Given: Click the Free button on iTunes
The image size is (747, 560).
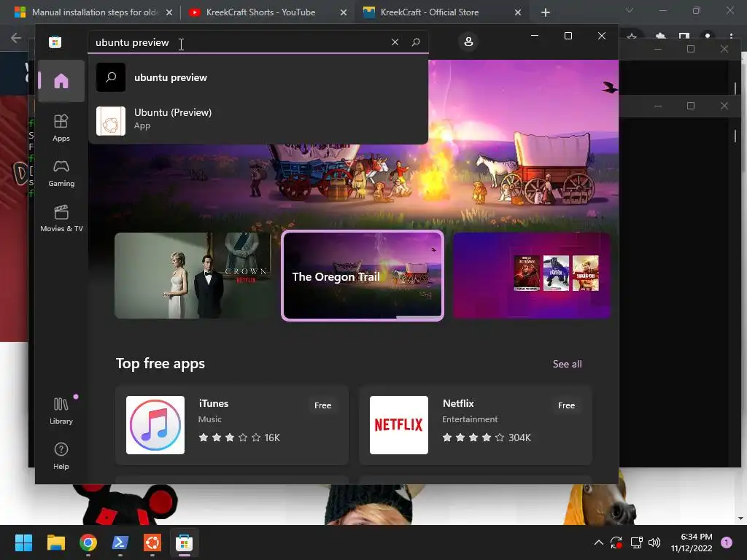Looking at the screenshot, I should click(322, 405).
